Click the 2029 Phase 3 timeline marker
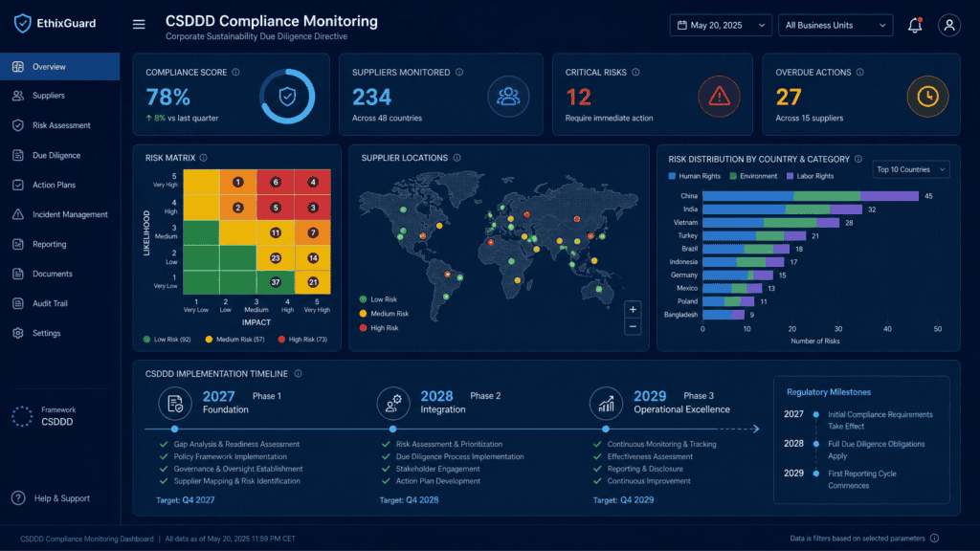This screenshot has height=551, width=980. tap(606, 430)
